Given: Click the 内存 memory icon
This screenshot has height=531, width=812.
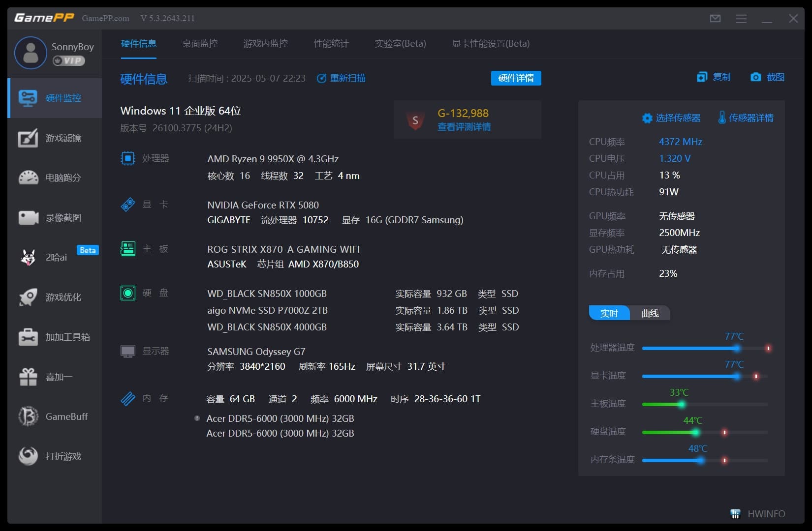Looking at the screenshot, I should tap(128, 398).
